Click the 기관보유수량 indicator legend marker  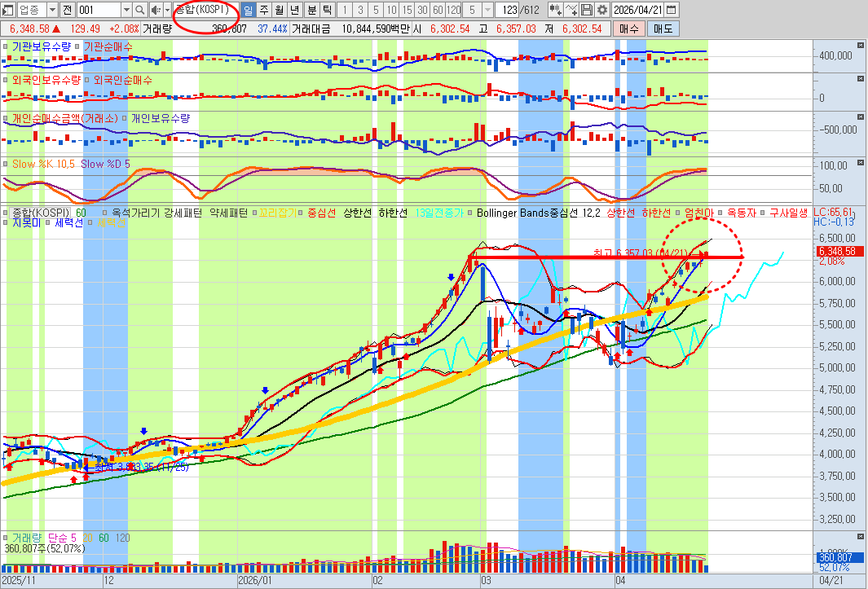click(7, 46)
